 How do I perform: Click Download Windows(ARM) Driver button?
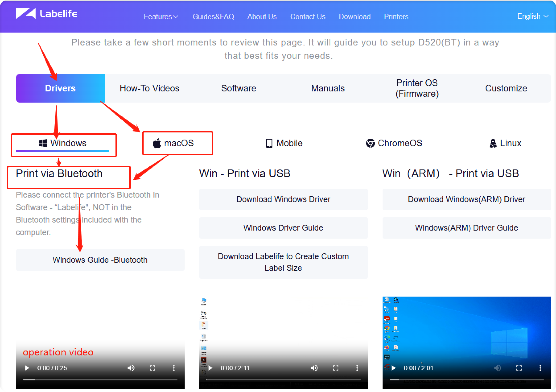(x=467, y=199)
